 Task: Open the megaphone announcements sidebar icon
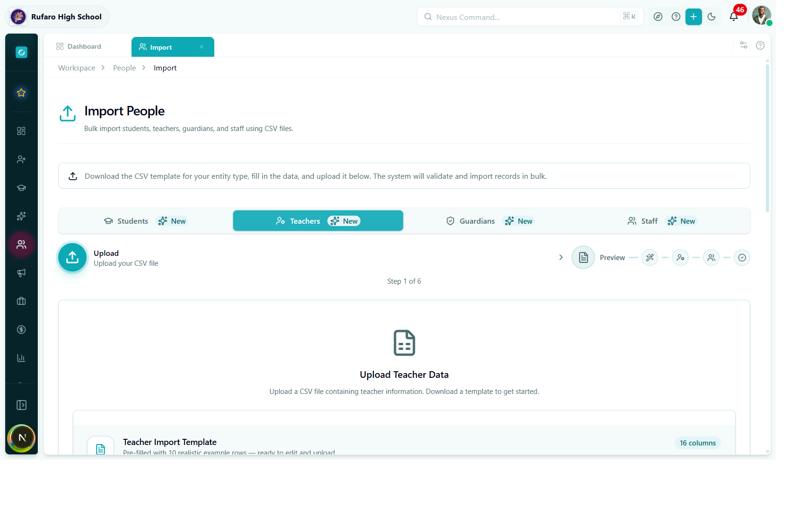(21, 273)
